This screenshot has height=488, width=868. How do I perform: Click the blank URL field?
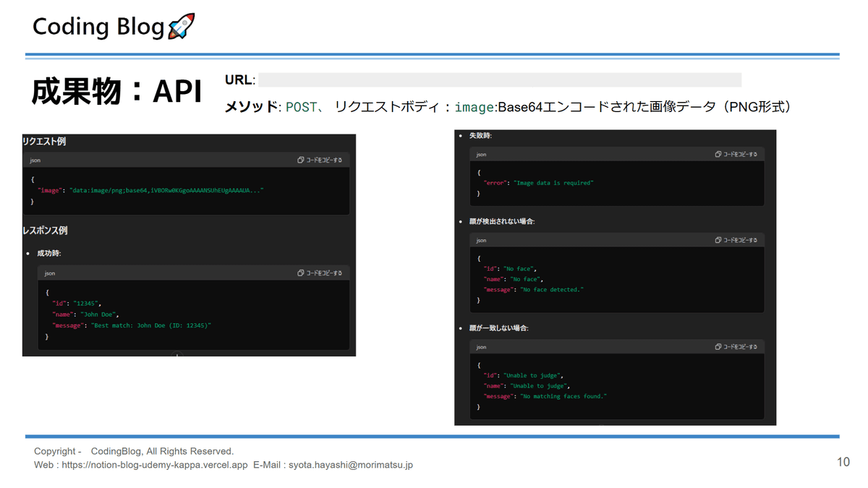coord(499,80)
